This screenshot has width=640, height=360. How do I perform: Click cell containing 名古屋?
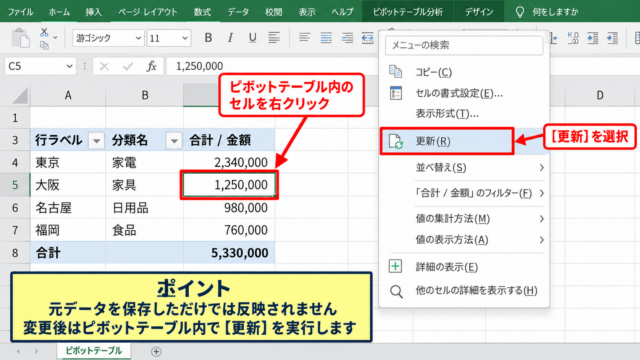(68, 208)
